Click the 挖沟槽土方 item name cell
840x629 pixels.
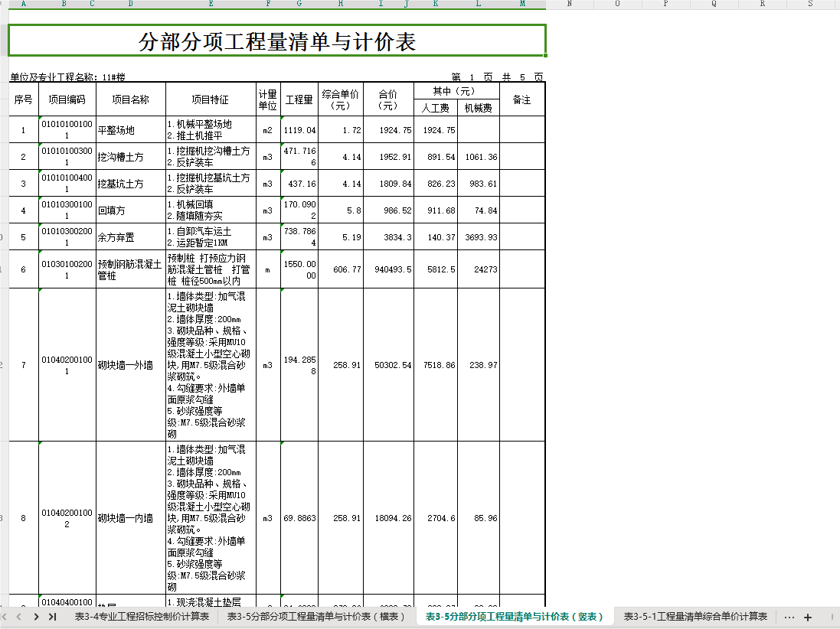[131, 156]
